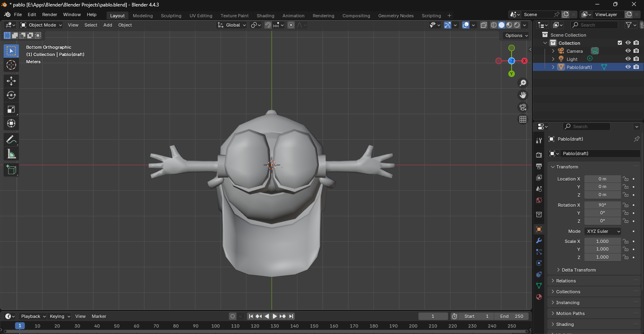Viewport: 644px width, 334px height.
Task: Hide Pablo(draft) in viewport
Action: 628,67
